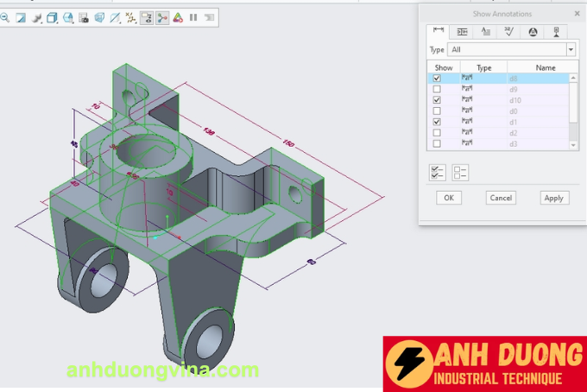Toggle the annotation display icon
Screen dimensions: 587x392
[x=146, y=16]
